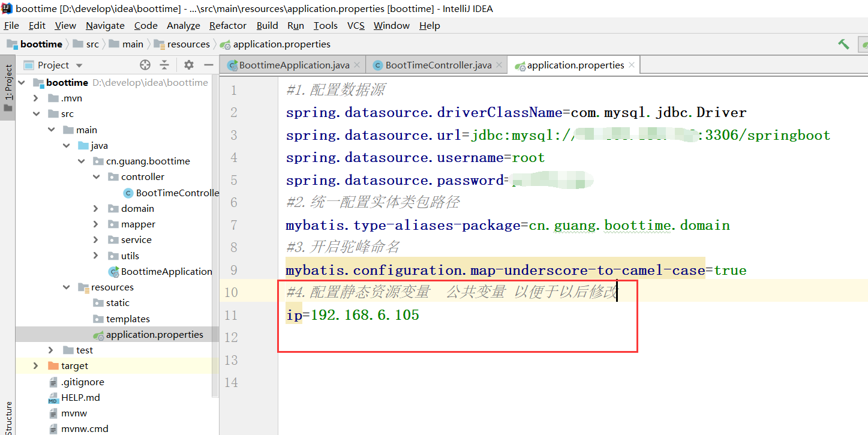Image resolution: width=868 pixels, height=435 pixels.
Task: Close the BootTimeController.java tab
Action: (499, 65)
